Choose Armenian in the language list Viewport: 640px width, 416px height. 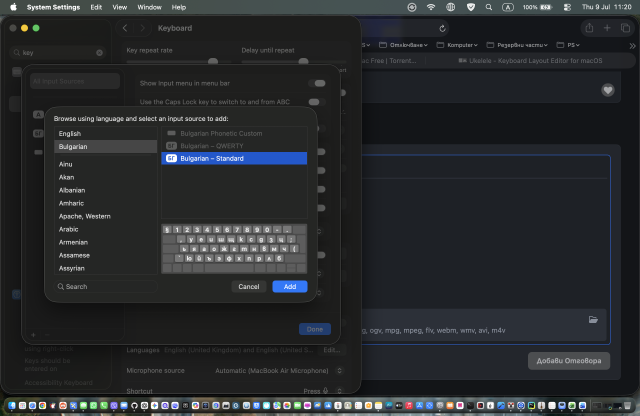pos(105,242)
